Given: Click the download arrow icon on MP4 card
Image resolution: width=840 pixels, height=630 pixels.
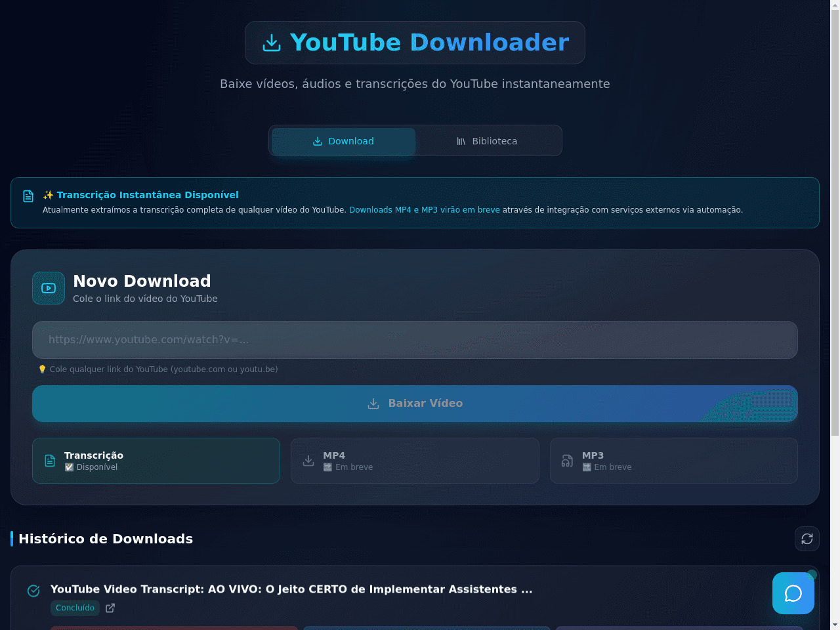Looking at the screenshot, I should tap(308, 461).
